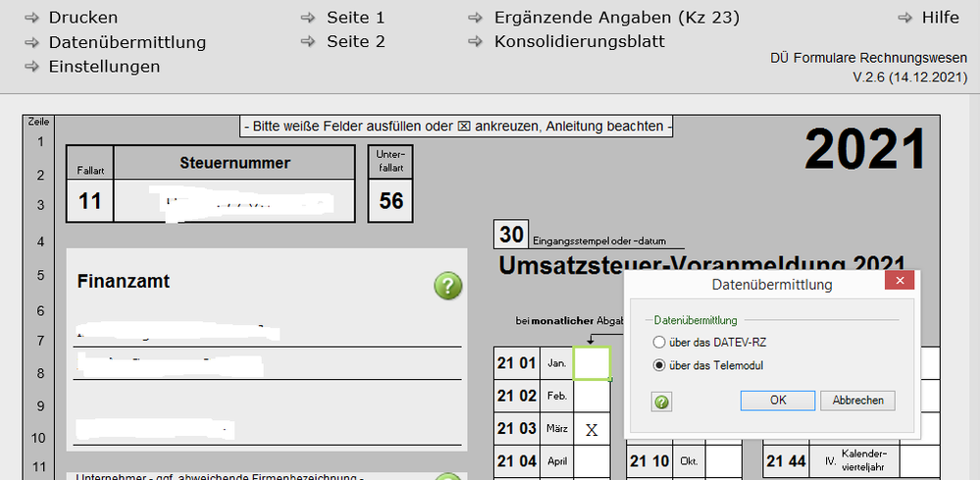Go to Seite 2
Viewport: 980px width, 480px height.
click(x=355, y=42)
